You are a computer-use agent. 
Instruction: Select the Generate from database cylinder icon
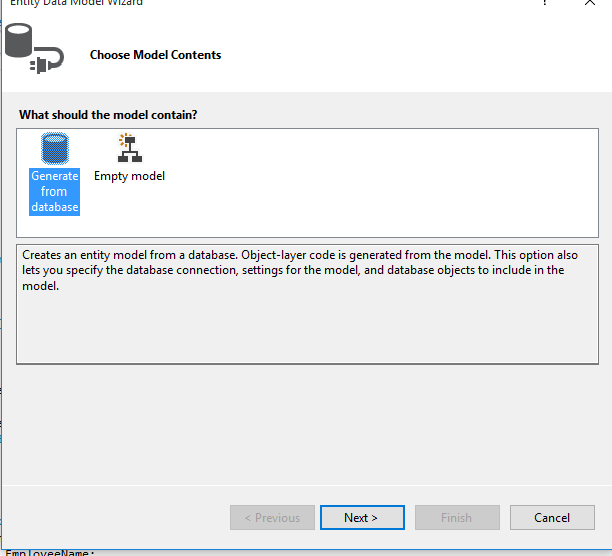click(x=54, y=148)
